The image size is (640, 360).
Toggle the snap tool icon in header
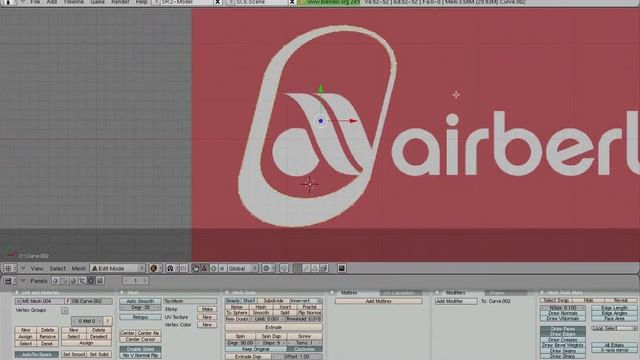(x=284, y=268)
